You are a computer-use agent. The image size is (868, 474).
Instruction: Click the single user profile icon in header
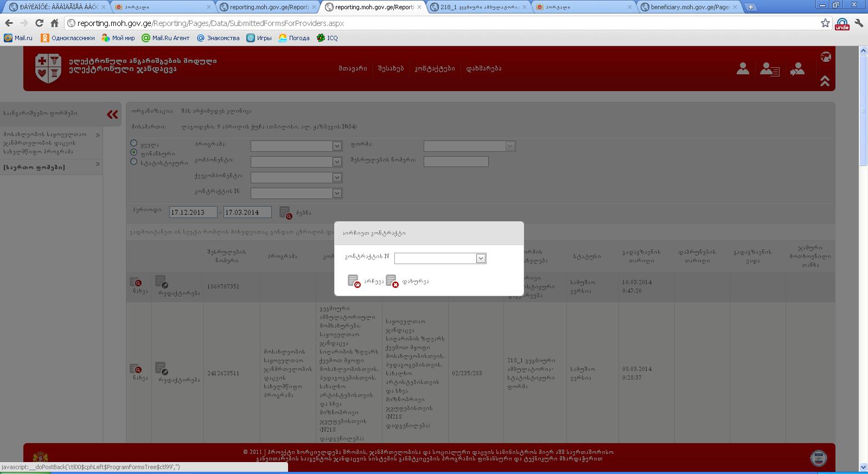click(743, 69)
